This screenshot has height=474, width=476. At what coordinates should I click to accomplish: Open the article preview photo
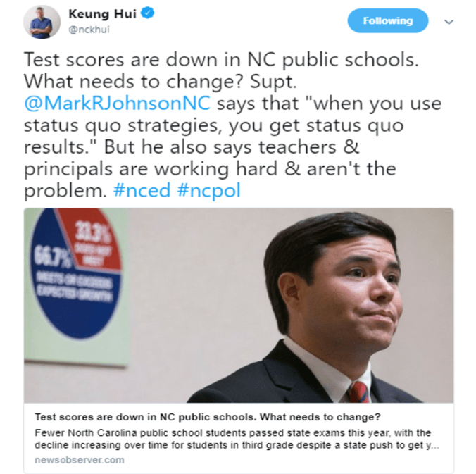[239, 306]
